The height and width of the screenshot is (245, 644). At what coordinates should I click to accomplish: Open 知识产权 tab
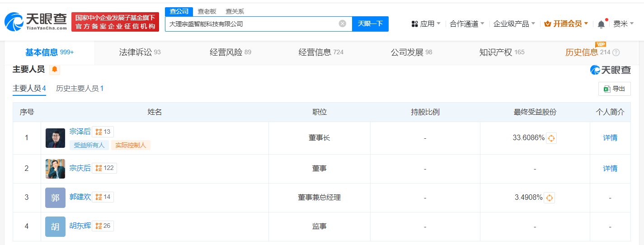tap(502, 52)
